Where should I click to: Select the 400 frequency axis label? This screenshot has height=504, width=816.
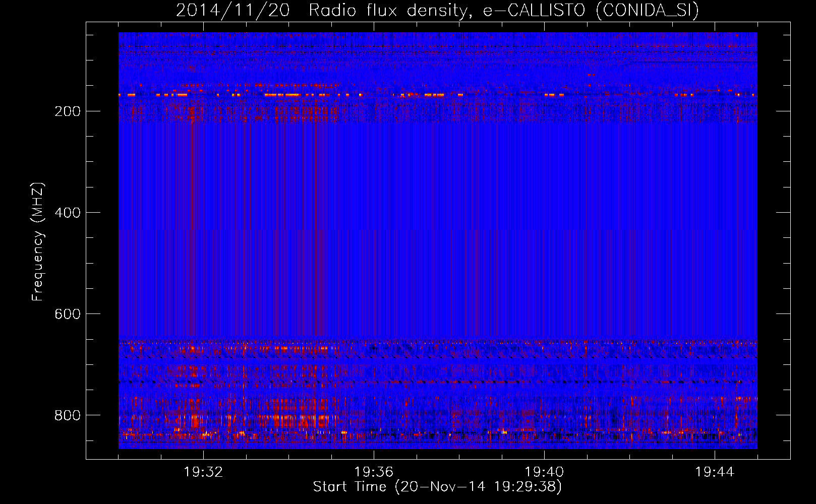pyautogui.click(x=68, y=213)
